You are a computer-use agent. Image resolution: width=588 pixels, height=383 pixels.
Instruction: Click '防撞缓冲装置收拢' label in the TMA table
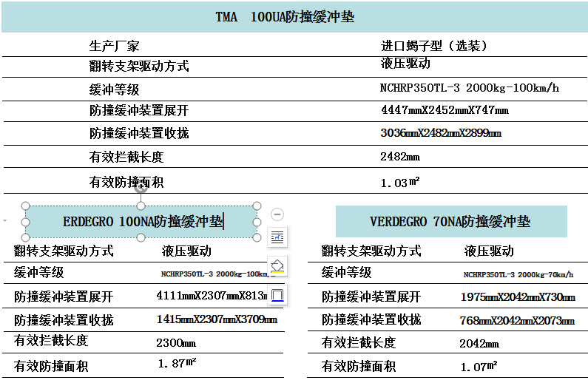[x=139, y=133]
